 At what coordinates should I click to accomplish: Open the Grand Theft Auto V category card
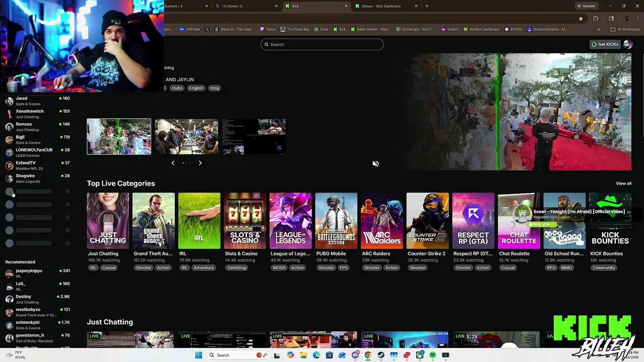153,221
